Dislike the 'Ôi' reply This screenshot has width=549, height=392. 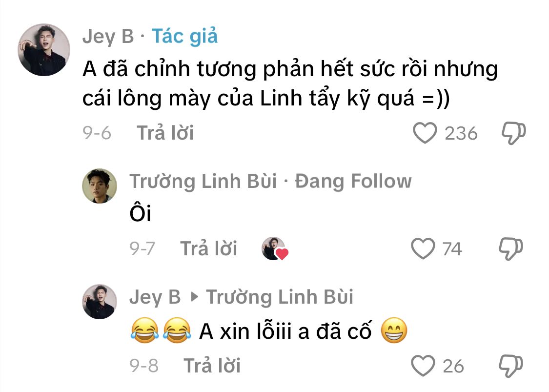[511, 248]
